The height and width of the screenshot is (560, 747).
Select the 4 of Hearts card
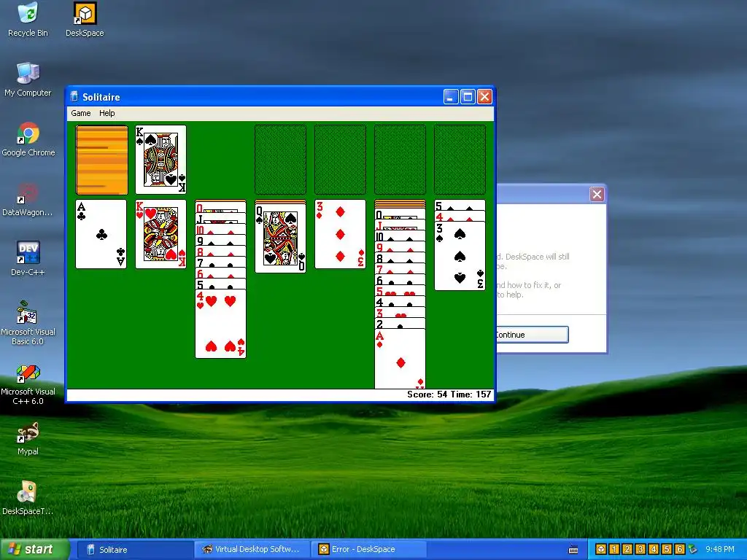point(220,324)
